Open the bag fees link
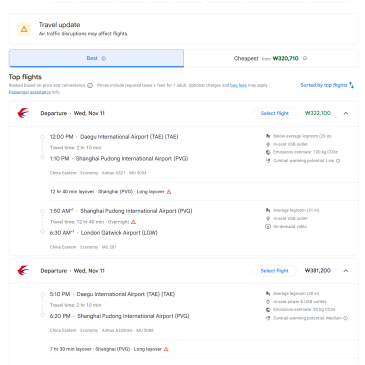 (x=238, y=85)
